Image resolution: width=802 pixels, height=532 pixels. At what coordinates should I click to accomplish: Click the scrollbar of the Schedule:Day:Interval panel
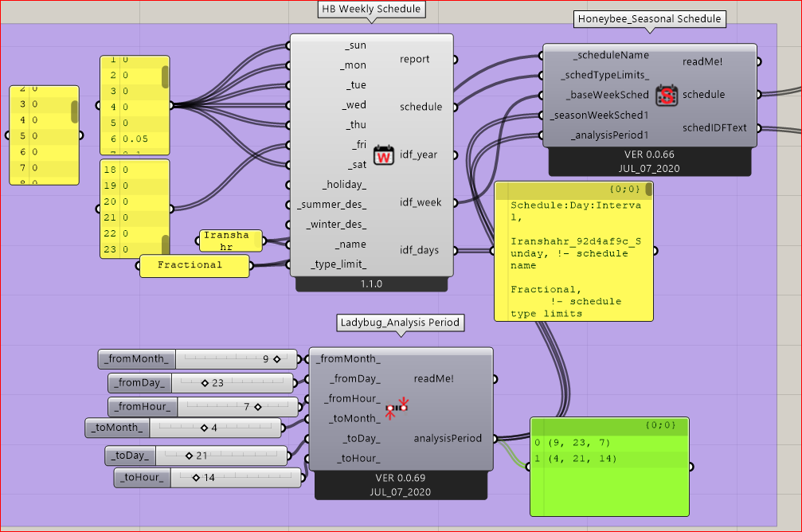coord(648,190)
